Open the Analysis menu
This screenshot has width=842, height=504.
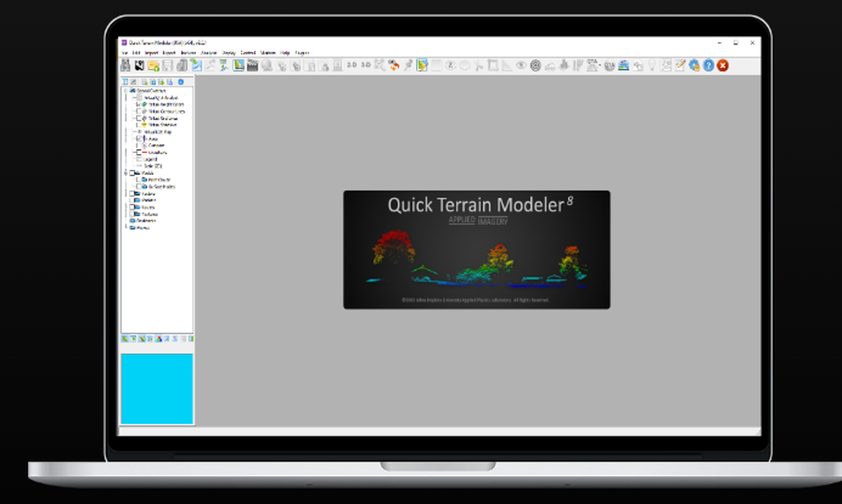pyautogui.click(x=208, y=53)
